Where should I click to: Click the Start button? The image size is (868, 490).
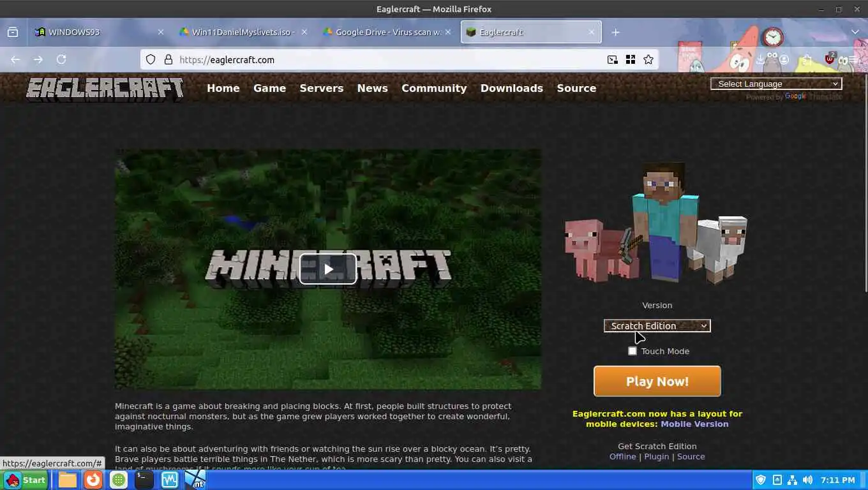26,480
